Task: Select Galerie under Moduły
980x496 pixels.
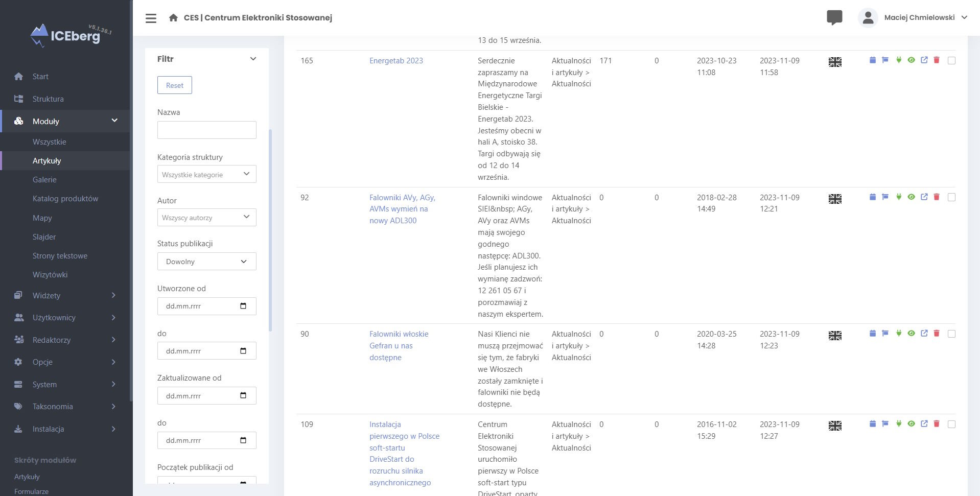Action: [44, 180]
